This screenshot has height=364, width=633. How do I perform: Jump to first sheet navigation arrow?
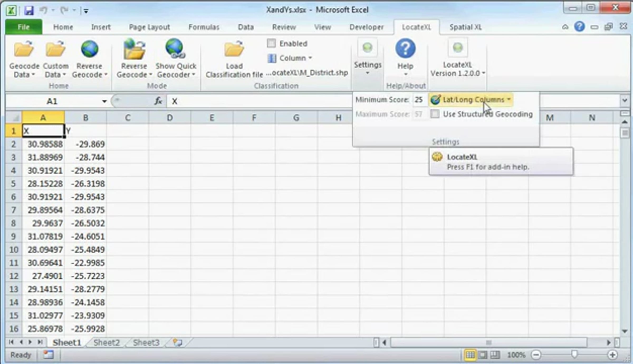tap(11, 342)
